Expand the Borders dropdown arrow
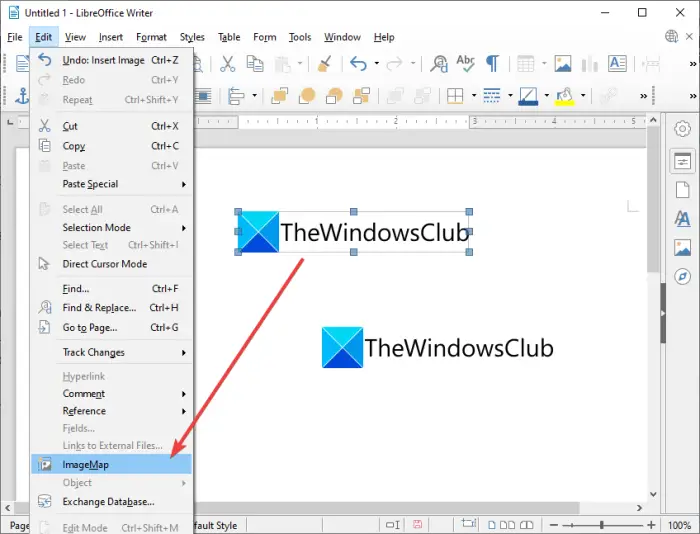700x534 pixels. click(x=474, y=96)
